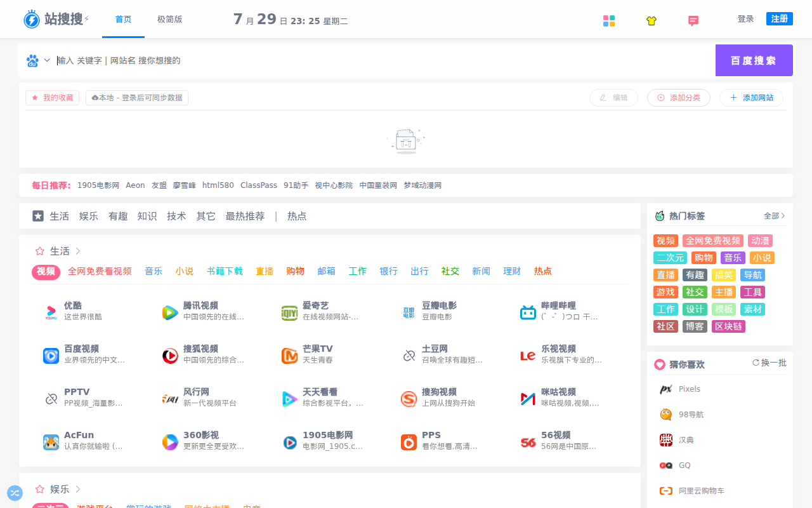Image resolution: width=812 pixels, height=508 pixels.
Task: Open the 搜狗视频 site icon
Action: tap(409, 399)
